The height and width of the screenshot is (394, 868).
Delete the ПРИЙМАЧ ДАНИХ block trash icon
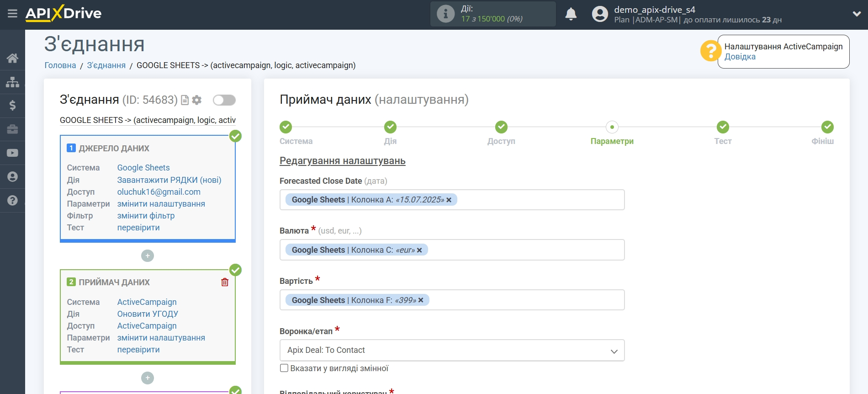pos(225,282)
